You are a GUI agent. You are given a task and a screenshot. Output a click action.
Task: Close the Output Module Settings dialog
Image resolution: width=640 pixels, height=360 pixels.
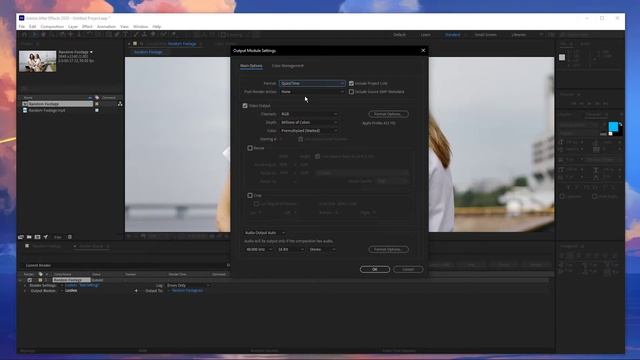tap(423, 50)
